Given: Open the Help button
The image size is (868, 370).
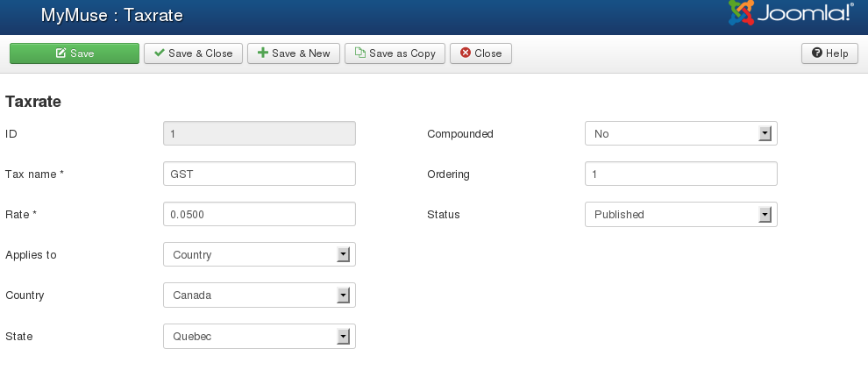Looking at the screenshot, I should click(x=829, y=53).
